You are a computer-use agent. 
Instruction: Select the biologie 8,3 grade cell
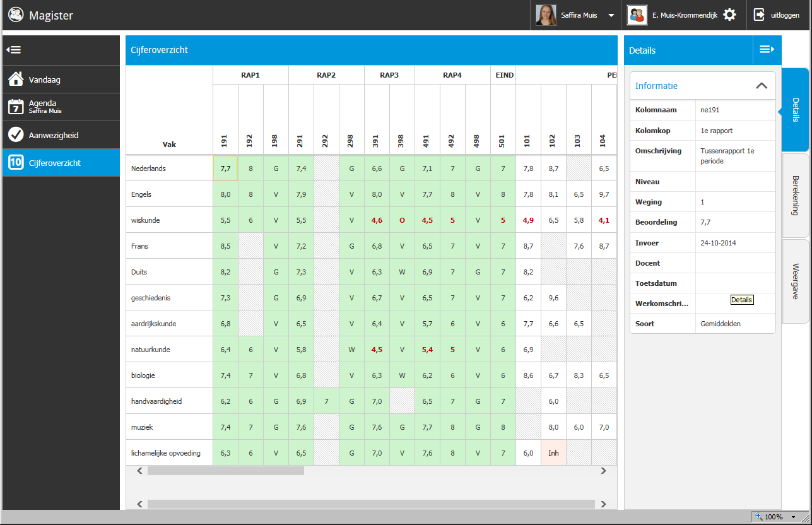click(x=579, y=375)
